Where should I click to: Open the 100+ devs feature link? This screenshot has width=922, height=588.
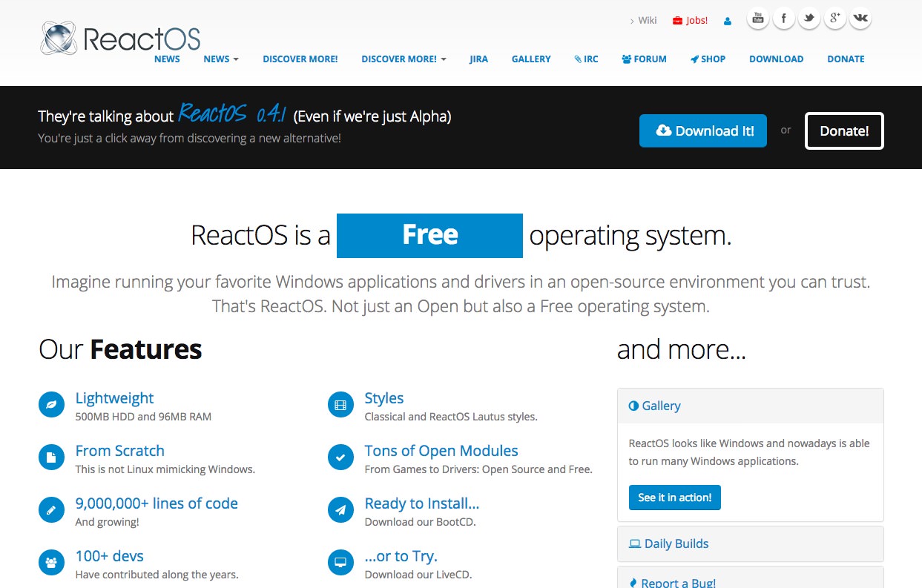click(110, 556)
